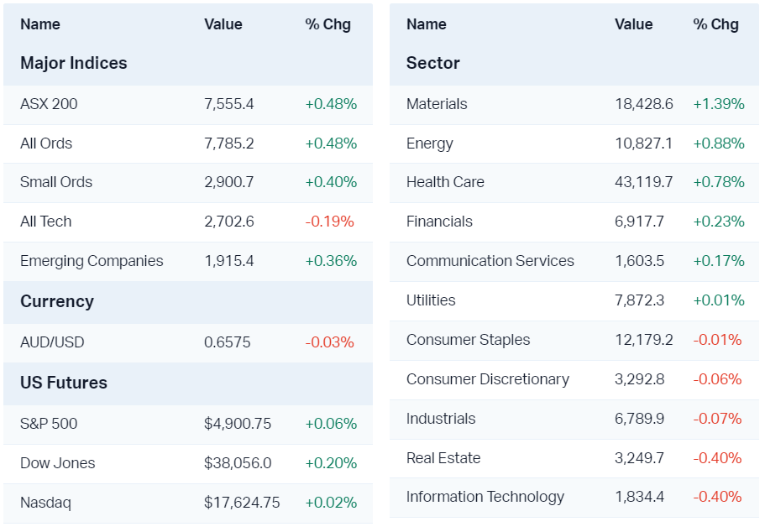Image resolution: width=765 pixels, height=532 pixels.
Task: Open Dow Jones futures
Action: coord(58,463)
